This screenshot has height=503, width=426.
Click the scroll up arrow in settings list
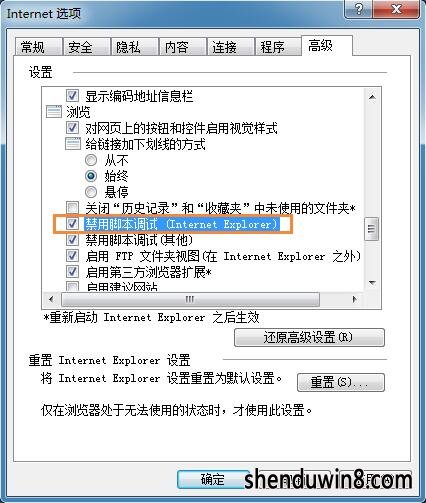click(x=372, y=97)
